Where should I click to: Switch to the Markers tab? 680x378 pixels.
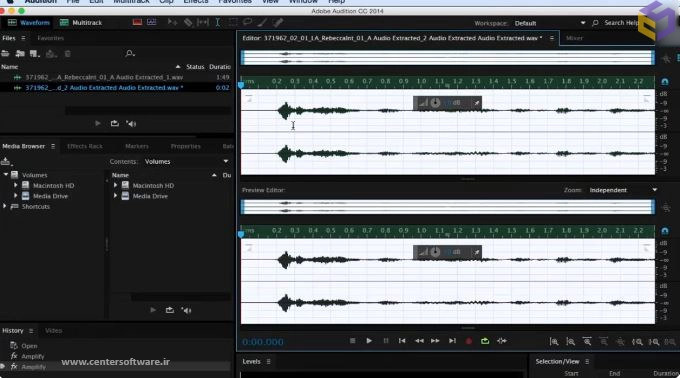tap(137, 147)
